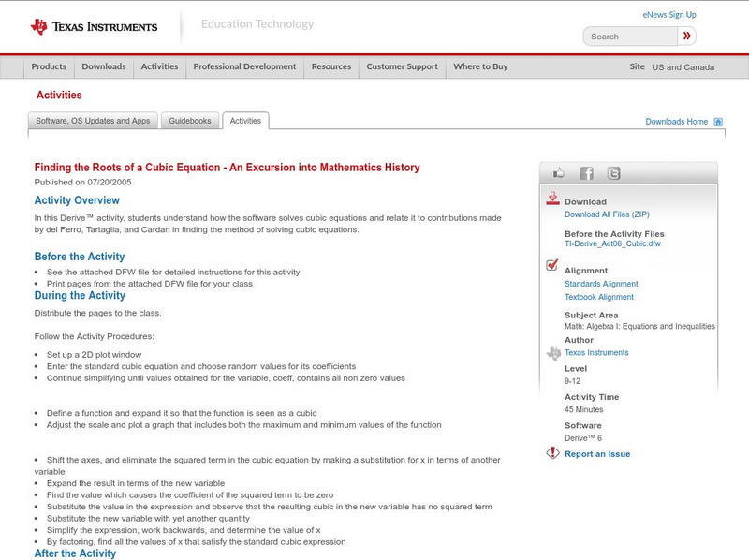749x560 pixels.
Task: Click the After the Activity heading
Action: 75,553
